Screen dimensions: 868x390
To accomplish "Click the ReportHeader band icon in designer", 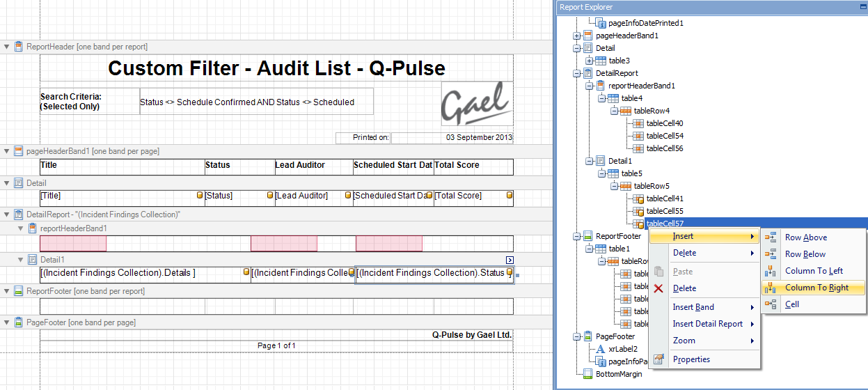I will [x=19, y=47].
